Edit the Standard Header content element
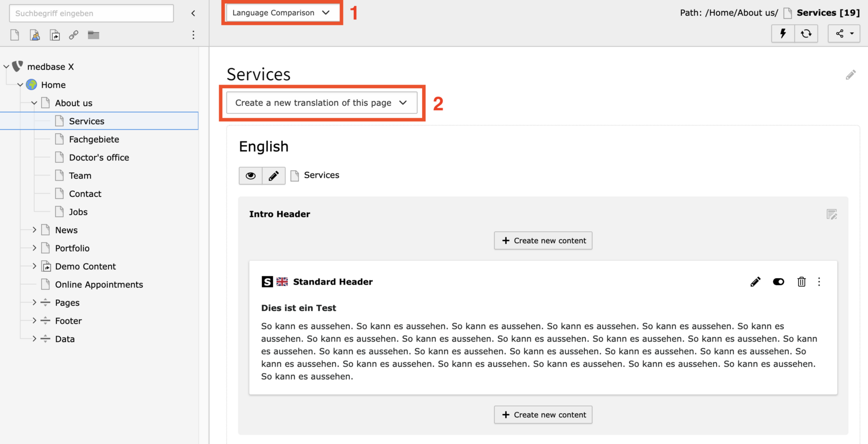Viewport: 868px width, 444px height. click(755, 282)
